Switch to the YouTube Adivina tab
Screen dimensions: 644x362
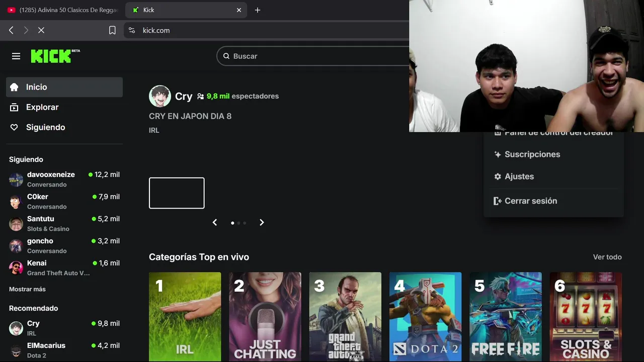click(x=62, y=10)
